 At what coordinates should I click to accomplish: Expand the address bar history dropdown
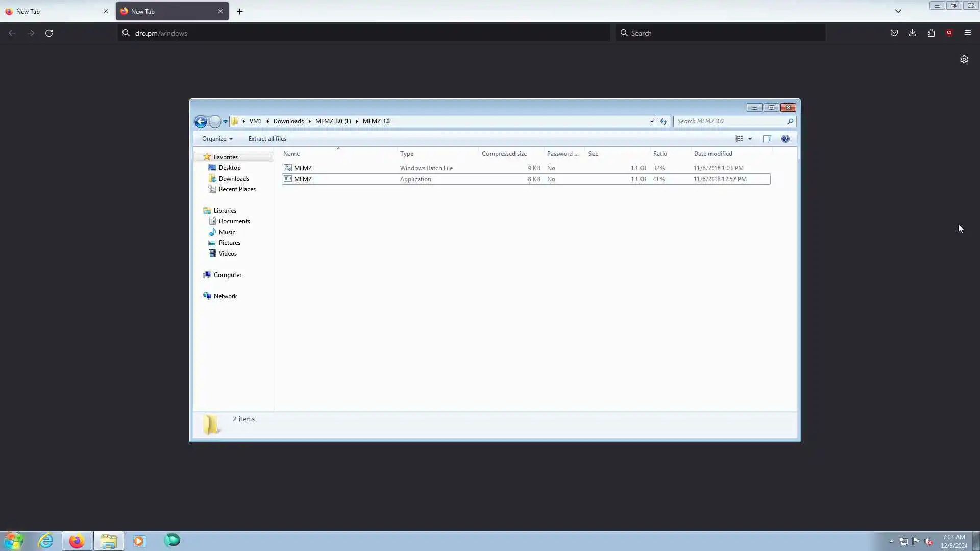click(x=651, y=121)
